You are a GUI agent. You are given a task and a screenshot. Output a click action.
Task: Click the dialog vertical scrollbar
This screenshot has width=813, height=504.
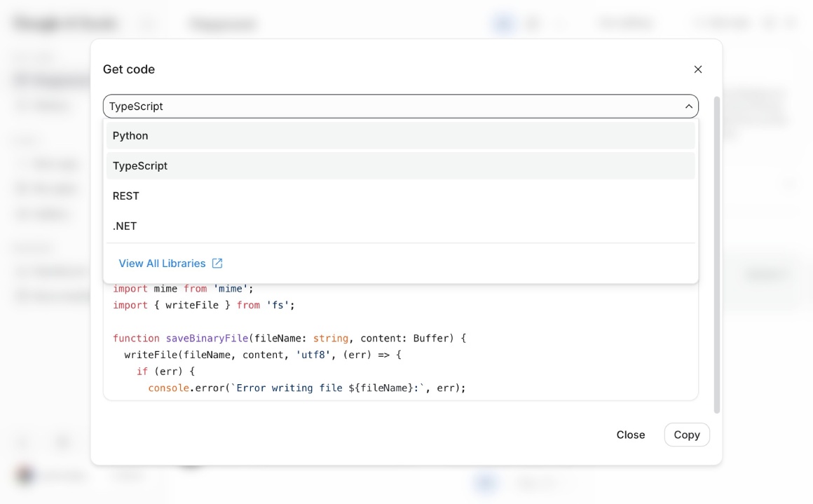pos(717,254)
